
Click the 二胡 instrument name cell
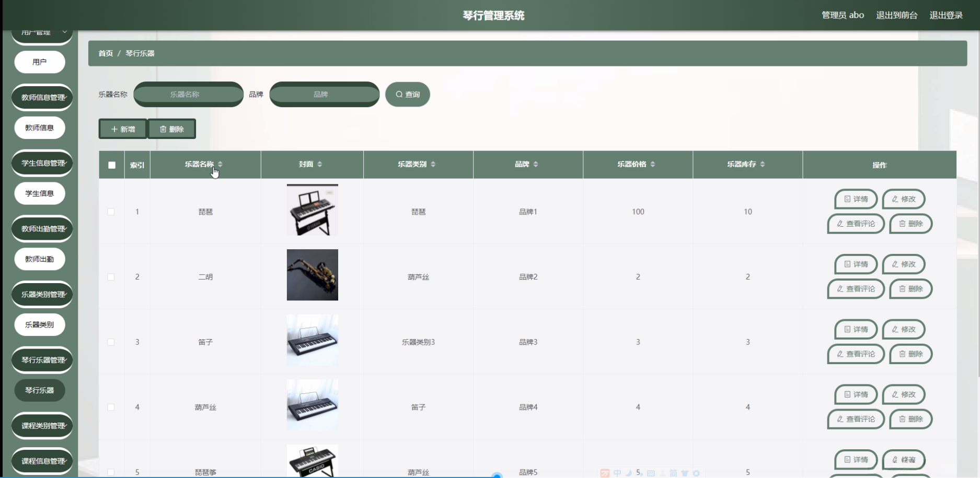point(205,277)
